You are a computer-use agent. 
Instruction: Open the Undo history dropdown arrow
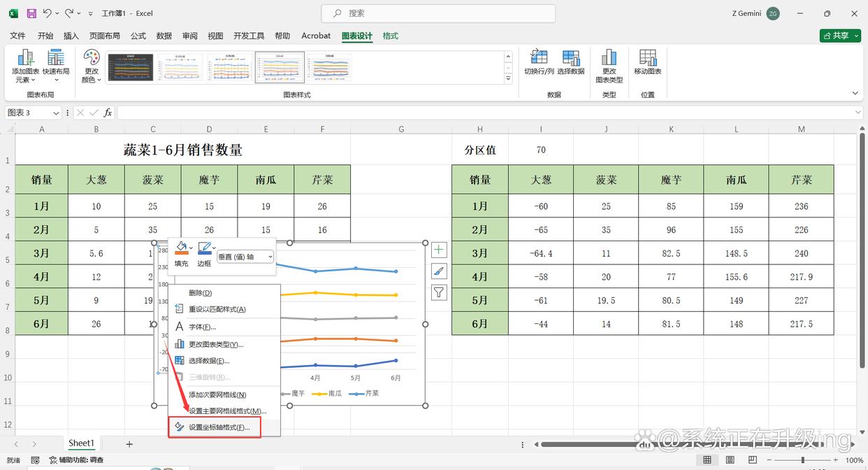57,13
